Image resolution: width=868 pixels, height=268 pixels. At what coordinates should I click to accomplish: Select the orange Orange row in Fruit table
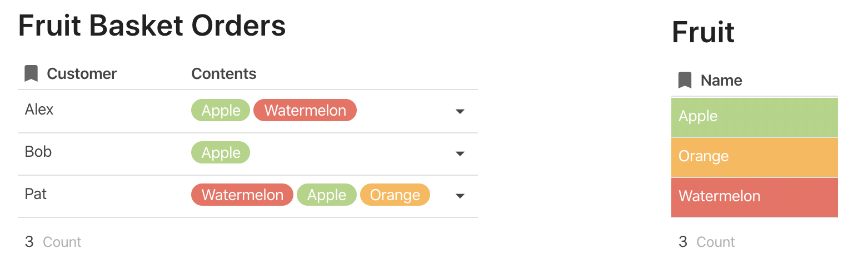[754, 157]
